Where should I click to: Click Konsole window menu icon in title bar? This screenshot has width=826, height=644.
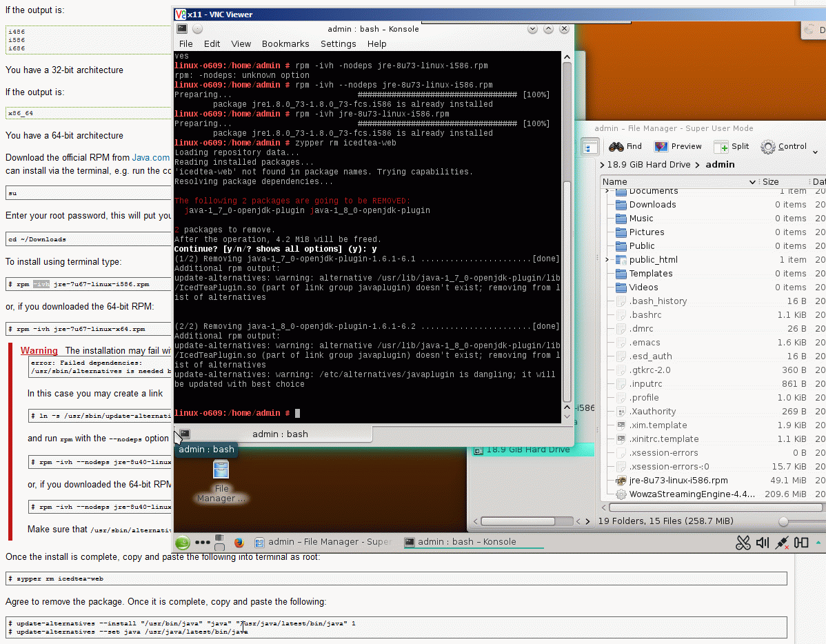(x=182, y=29)
